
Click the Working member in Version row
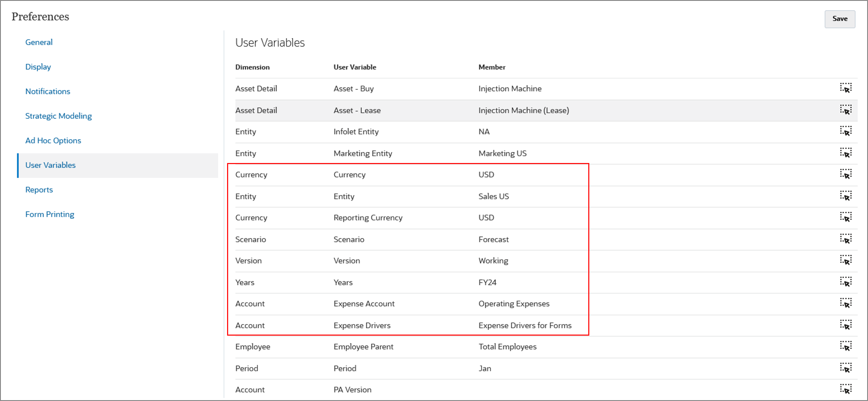[493, 261]
